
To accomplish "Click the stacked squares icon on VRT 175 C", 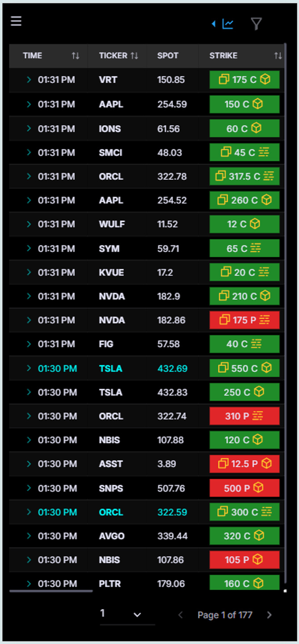I will point(223,80).
